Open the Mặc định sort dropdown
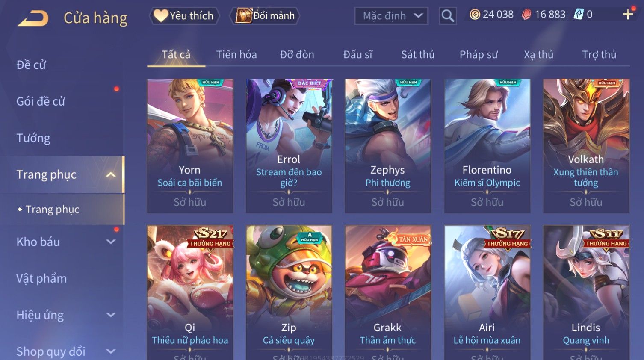Viewport: 644px width, 360px height. point(391,16)
